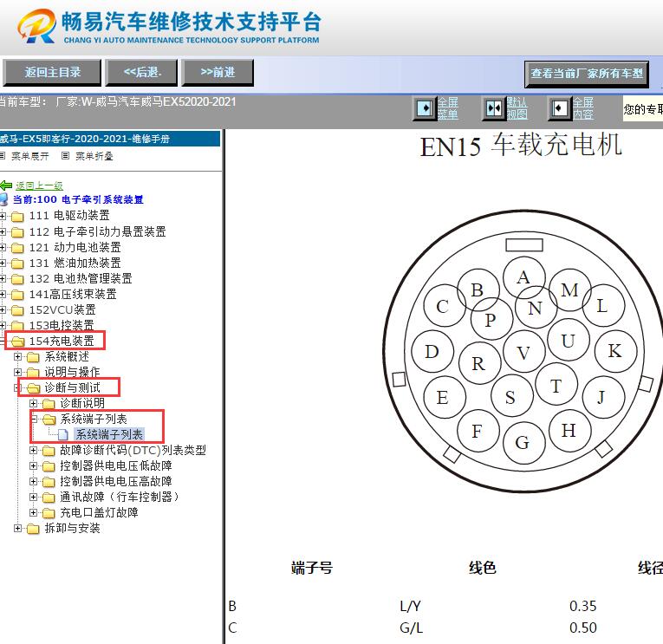Image resolution: width=663 pixels, height=644 pixels.
Task: Click the folder icon of 拆卸与安装
Action: tap(33, 529)
